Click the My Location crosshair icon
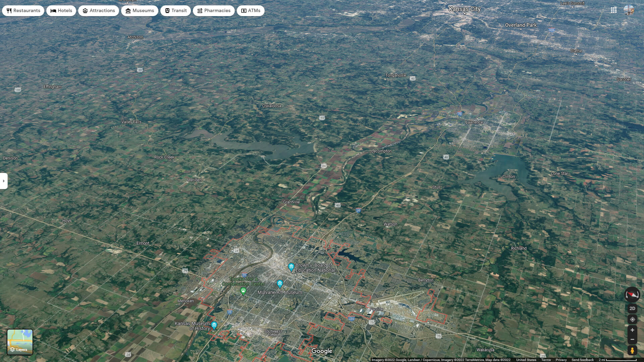The height and width of the screenshot is (362, 644). click(632, 319)
